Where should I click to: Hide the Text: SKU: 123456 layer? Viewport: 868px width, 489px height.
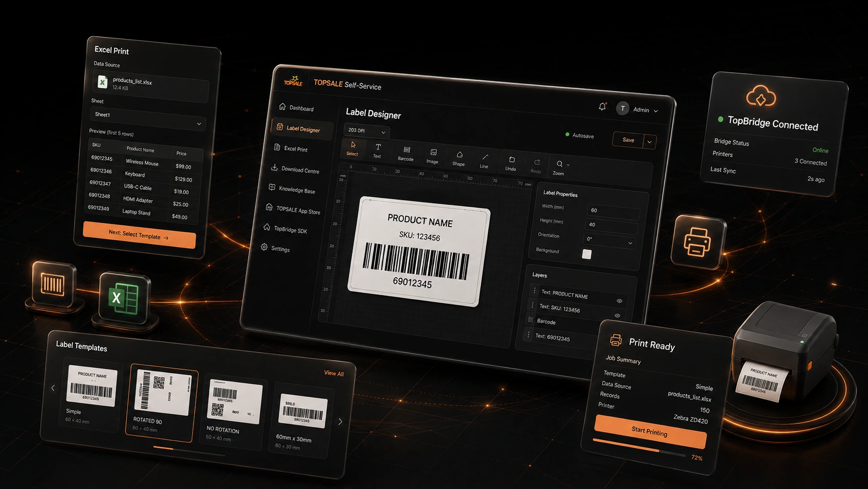pyautogui.click(x=617, y=315)
